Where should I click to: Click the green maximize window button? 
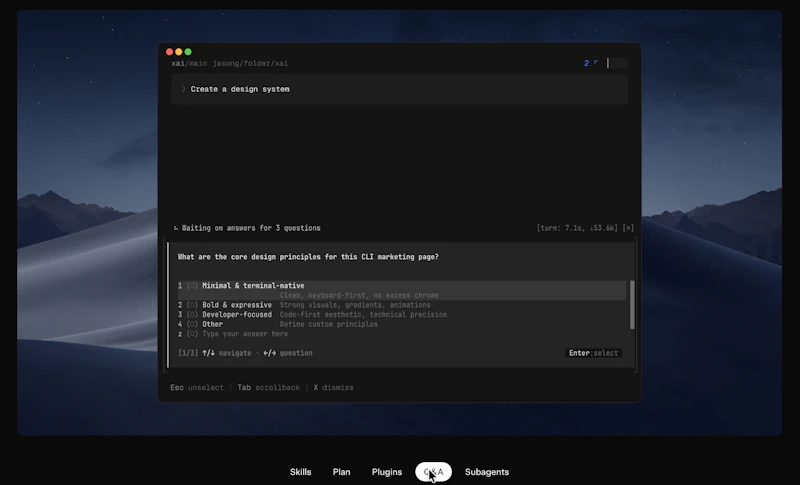(188, 52)
